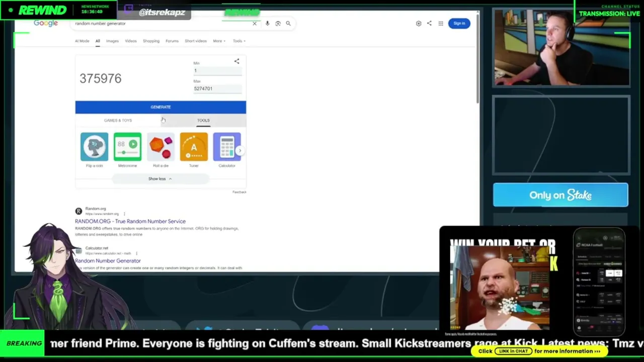The height and width of the screenshot is (362, 644).
Task: Start voice search with the microphone icon
Action: 267,23
